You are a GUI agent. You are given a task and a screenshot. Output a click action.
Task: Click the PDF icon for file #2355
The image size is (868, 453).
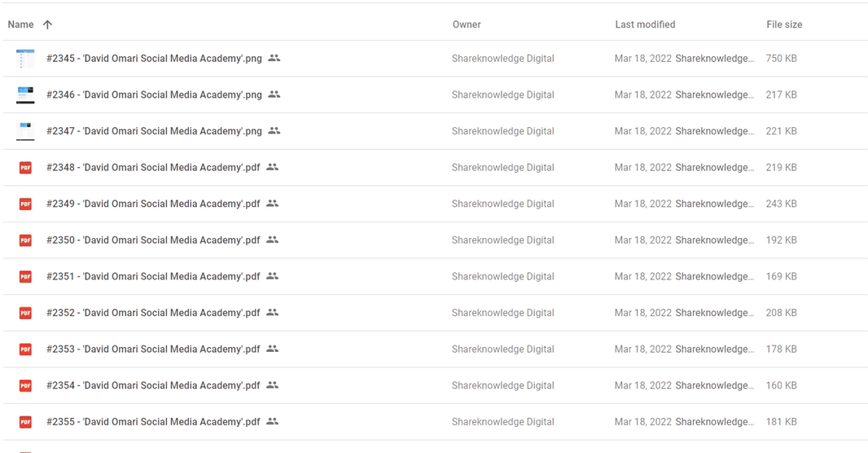coord(25,422)
